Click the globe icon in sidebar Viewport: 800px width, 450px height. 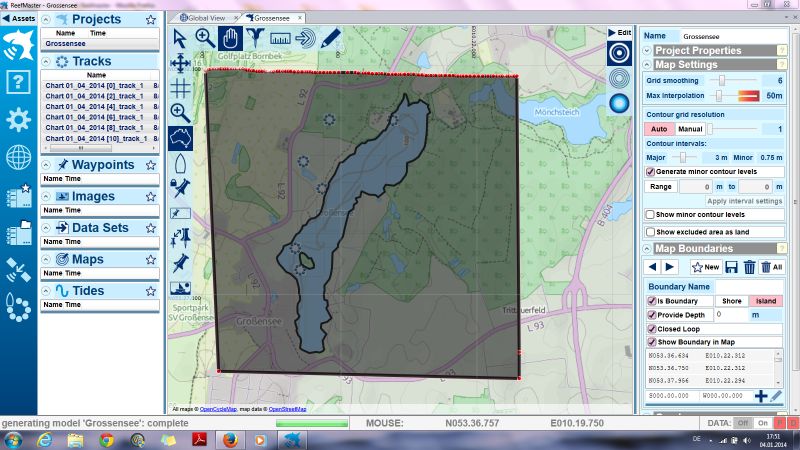tap(18, 157)
